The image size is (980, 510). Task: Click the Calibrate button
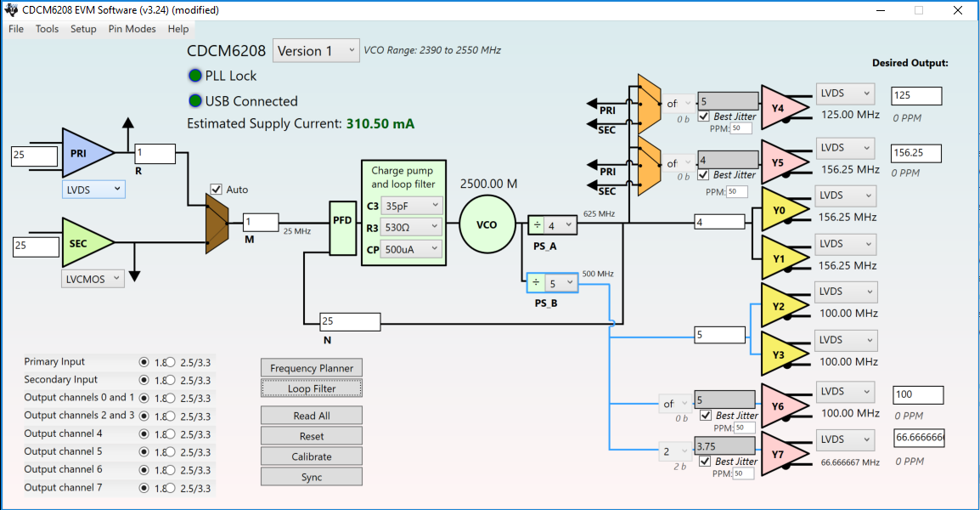[x=312, y=456]
